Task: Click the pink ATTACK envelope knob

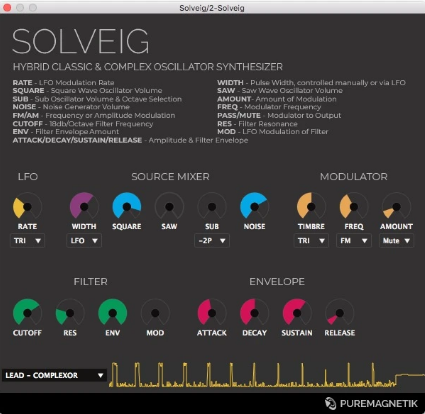Action: click(212, 313)
